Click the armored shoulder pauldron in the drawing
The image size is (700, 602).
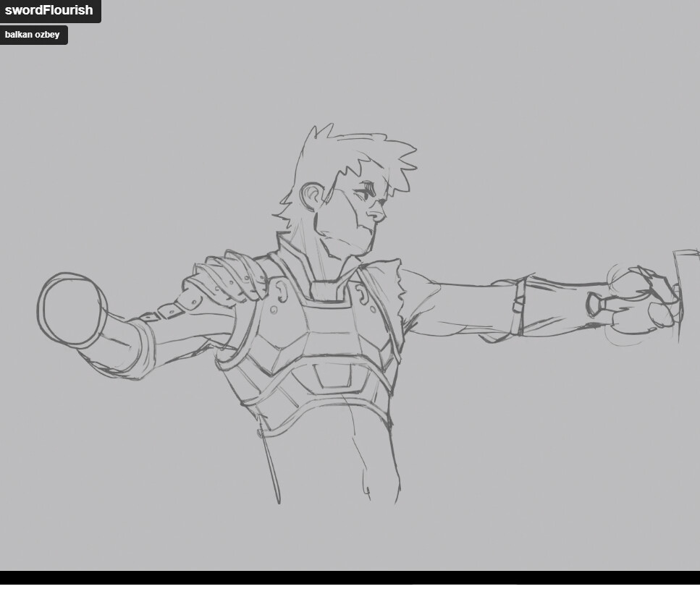click(x=232, y=279)
